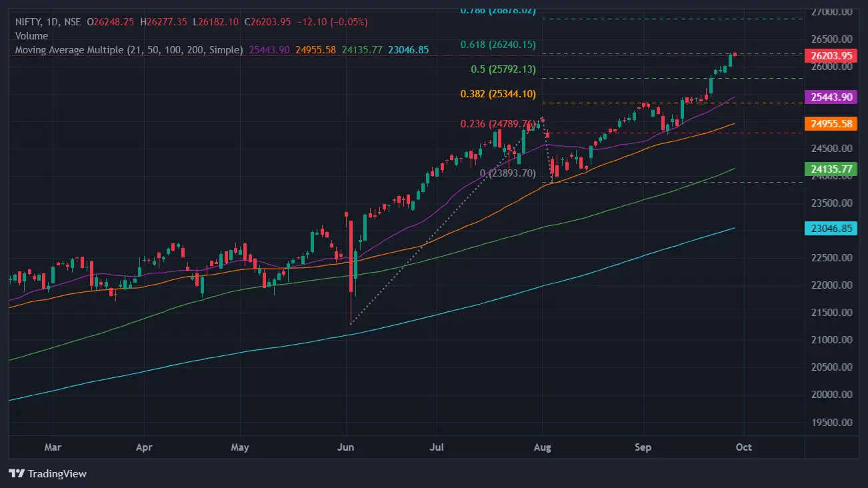Click the 26000.00 price axis label
Image resolution: width=868 pixels, height=488 pixels.
pos(832,67)
